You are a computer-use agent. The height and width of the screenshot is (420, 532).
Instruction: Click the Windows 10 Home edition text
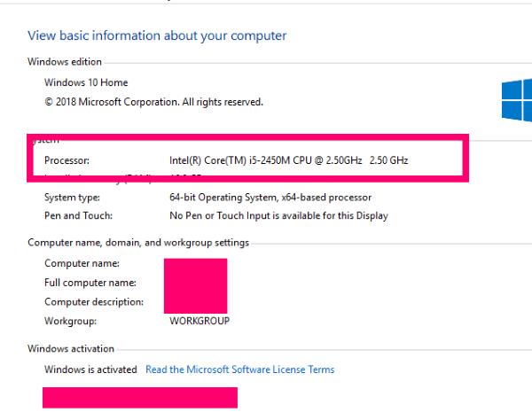pos(86,82)
